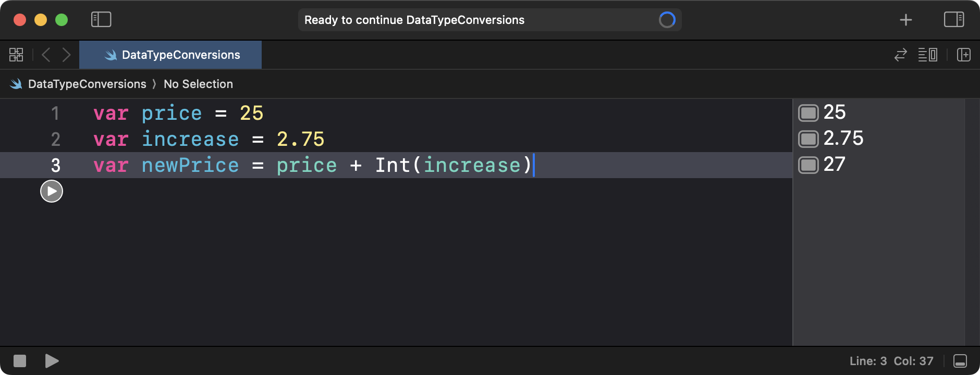Image resolution: width=980 pixels, height=375 pixels.
Task: Show inline result for value 27
Action: (808, 165)
